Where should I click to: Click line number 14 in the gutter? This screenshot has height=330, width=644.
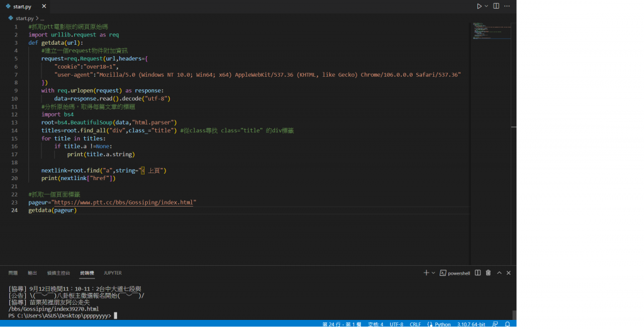coord(14,130)
